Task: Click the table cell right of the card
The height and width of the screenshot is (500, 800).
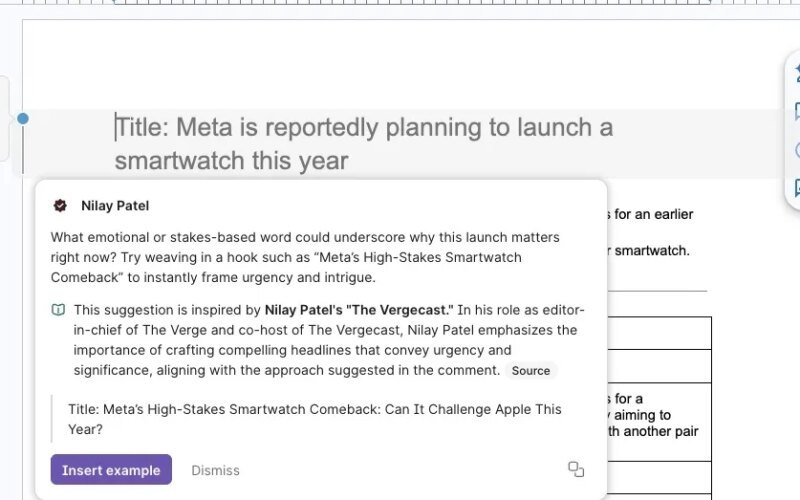Action: tap(660, 333)
